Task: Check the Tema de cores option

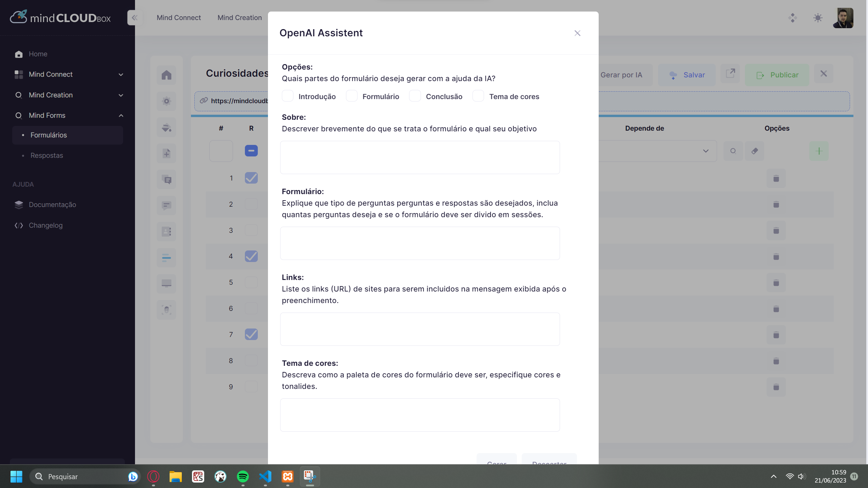Action: [478, 96]
